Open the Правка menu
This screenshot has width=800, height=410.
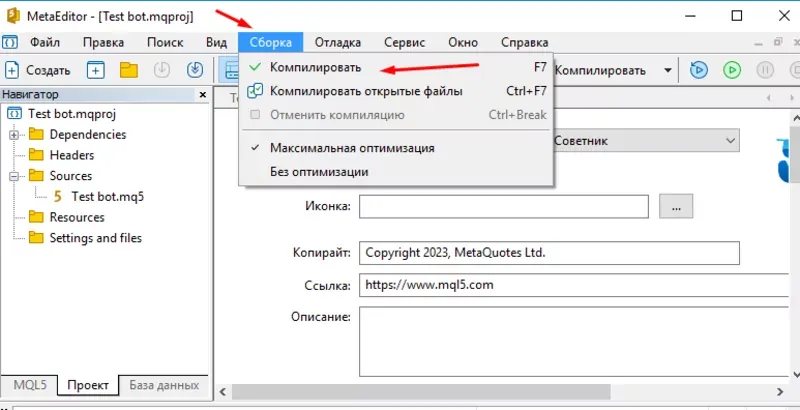(104, 42)
